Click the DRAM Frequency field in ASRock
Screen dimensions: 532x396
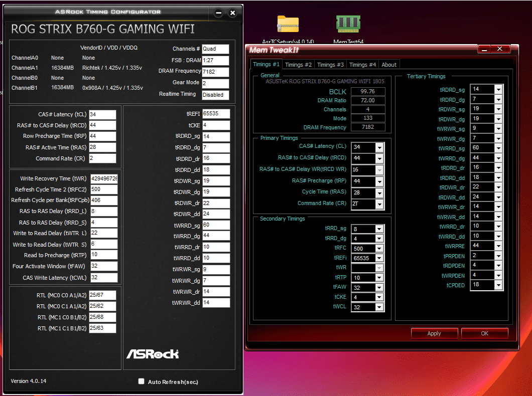coord(215,72)
